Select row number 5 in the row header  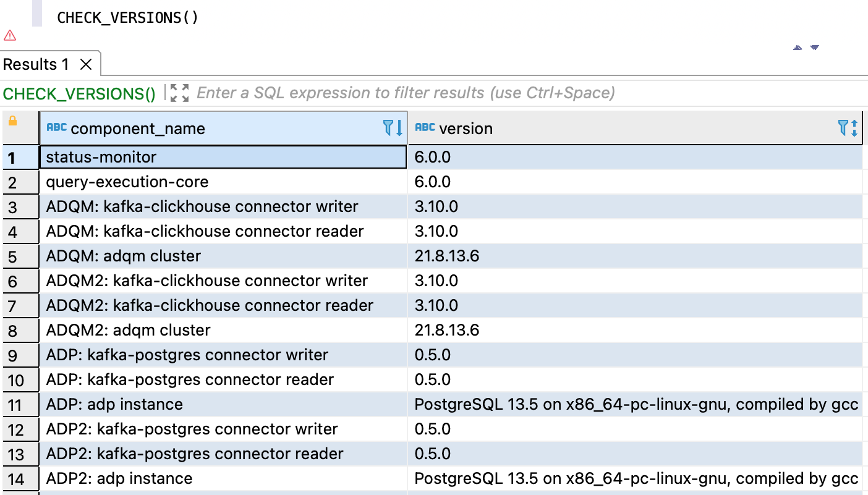(20, 256)
